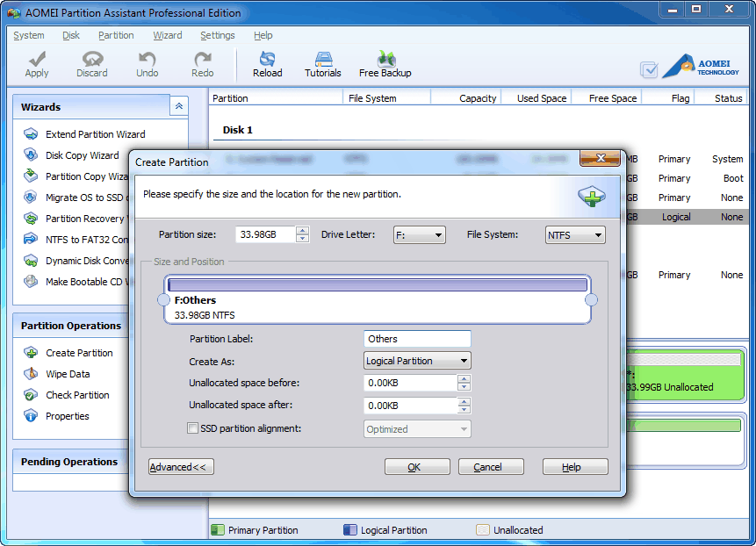This screenshot has height=546, width=756.
Task: Click the Unallocated space after field
Action: (x=410, y=406)
